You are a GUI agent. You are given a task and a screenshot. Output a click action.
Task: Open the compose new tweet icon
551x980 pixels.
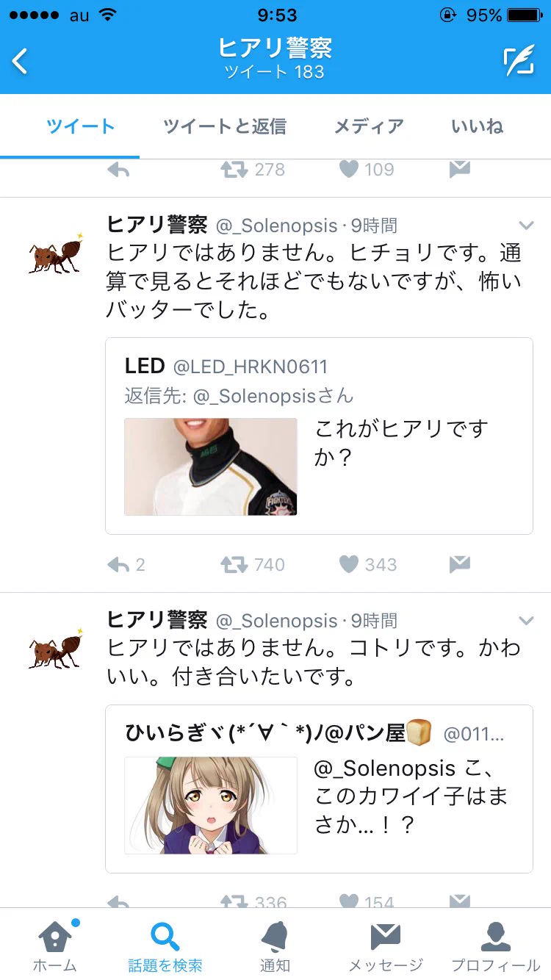[x=519, y=61]
